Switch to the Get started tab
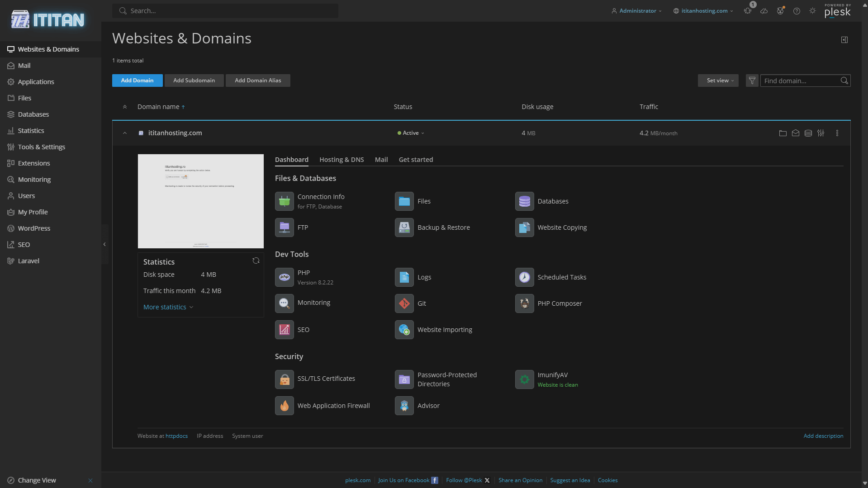This screenshot has width=868, height=488. [416, 160]
